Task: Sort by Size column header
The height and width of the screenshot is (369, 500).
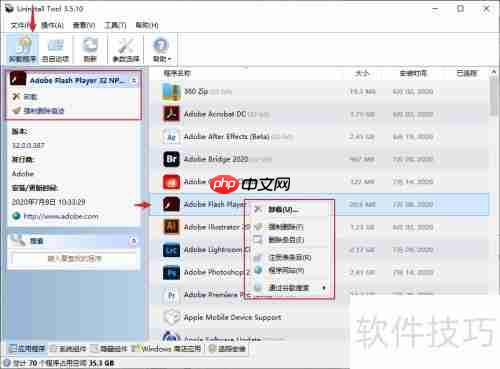Action: point(362,73)
